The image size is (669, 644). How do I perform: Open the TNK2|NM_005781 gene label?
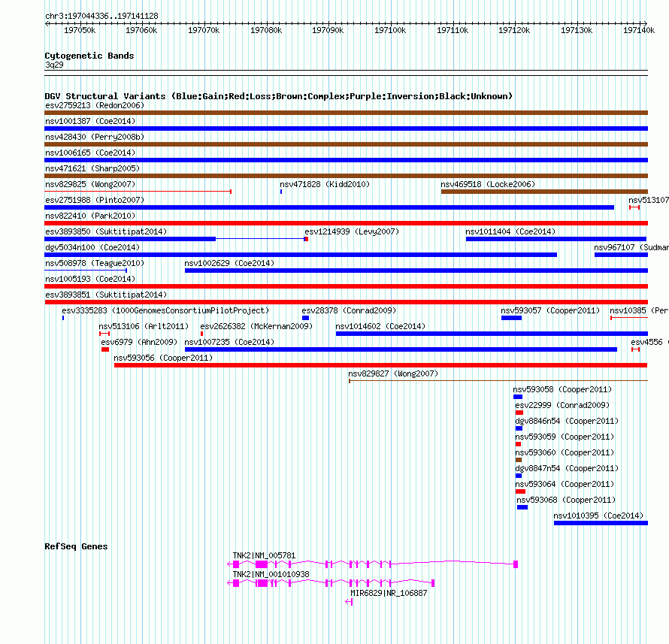click(x=264, y=555)
